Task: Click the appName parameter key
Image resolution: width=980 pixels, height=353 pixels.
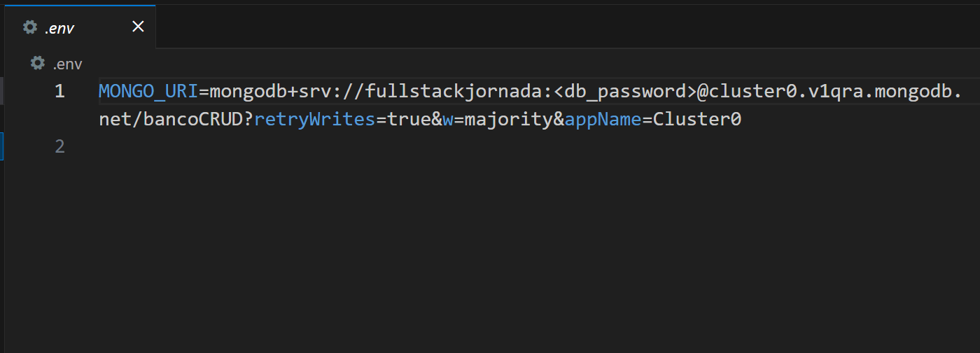Action: [603, 120]
